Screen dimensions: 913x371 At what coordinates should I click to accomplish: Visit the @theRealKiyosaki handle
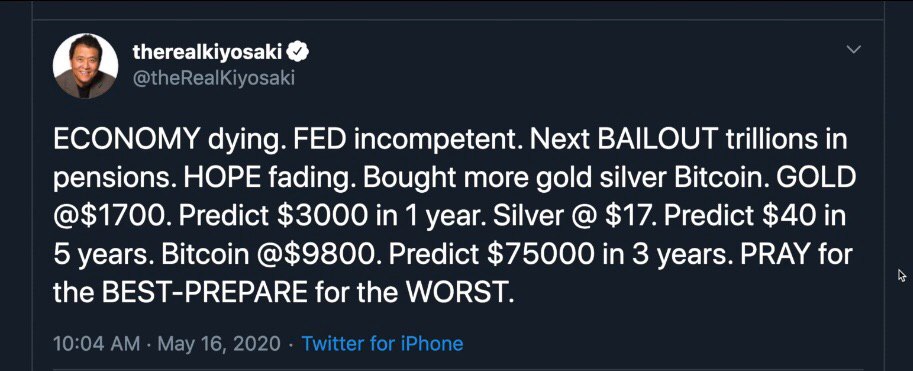[x=214, y=78]
